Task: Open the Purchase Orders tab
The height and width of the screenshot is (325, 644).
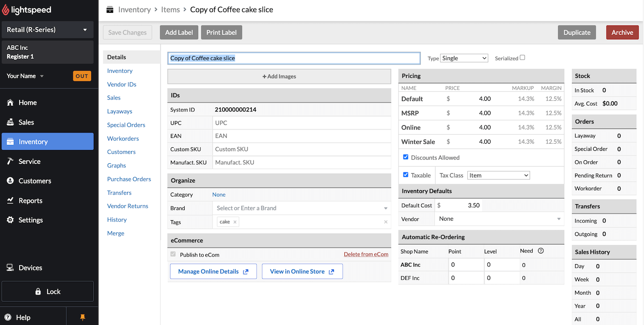Action: (129, 179)
